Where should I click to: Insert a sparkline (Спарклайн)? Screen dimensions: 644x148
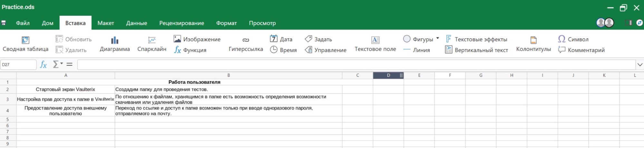(152, 44)
